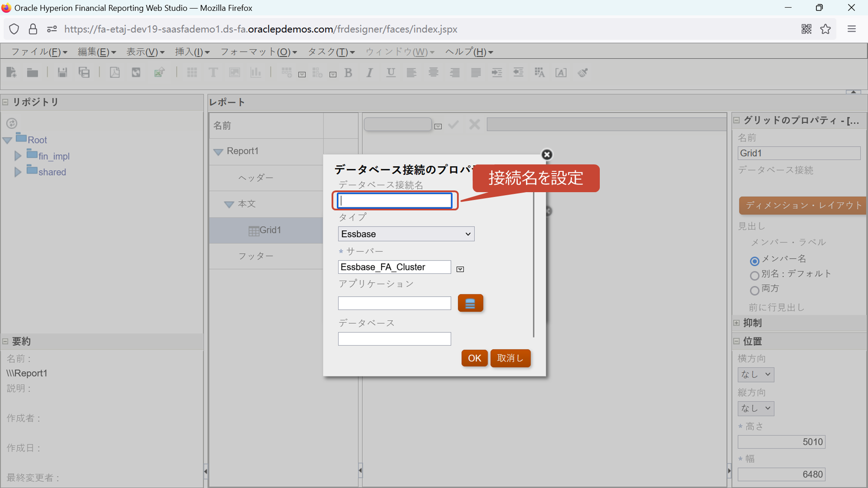Close the database connection properties dialog
This screenshot has width=868, height=488.
tap(546, 154)
